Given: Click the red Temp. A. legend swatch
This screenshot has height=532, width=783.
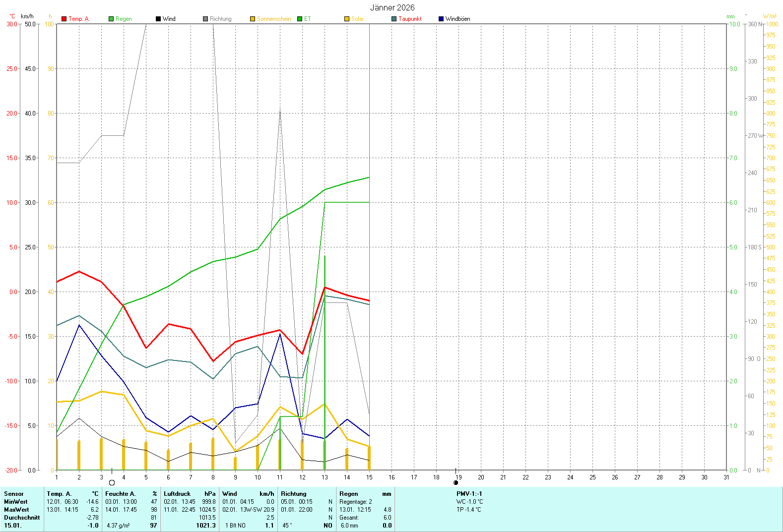Looking at the screenshot, I should [64, 19].
